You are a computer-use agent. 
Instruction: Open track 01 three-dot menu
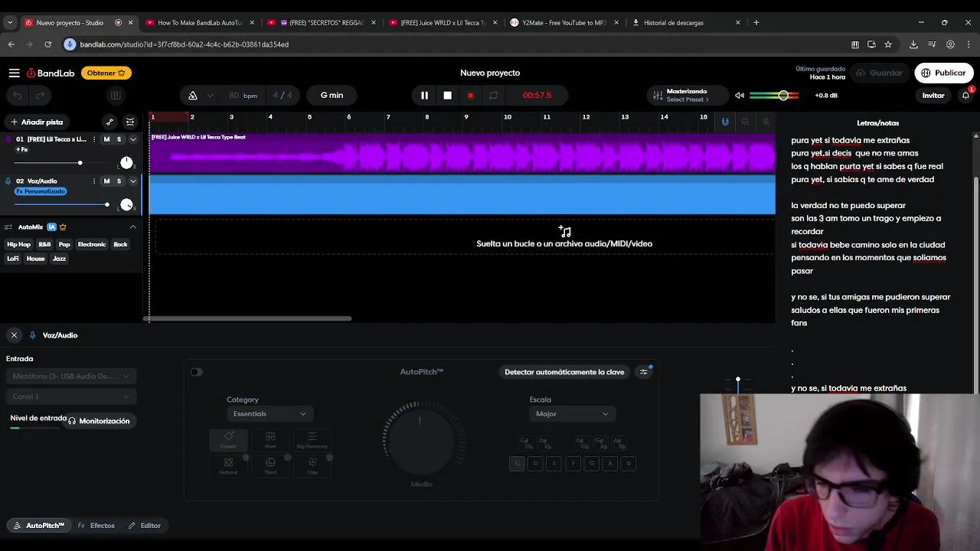point(94,139)
